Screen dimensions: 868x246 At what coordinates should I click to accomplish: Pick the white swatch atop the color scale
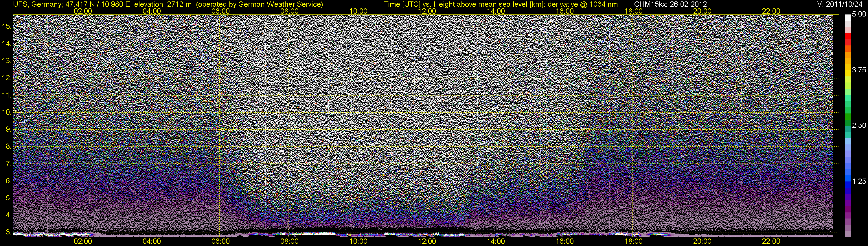point(848,18)
